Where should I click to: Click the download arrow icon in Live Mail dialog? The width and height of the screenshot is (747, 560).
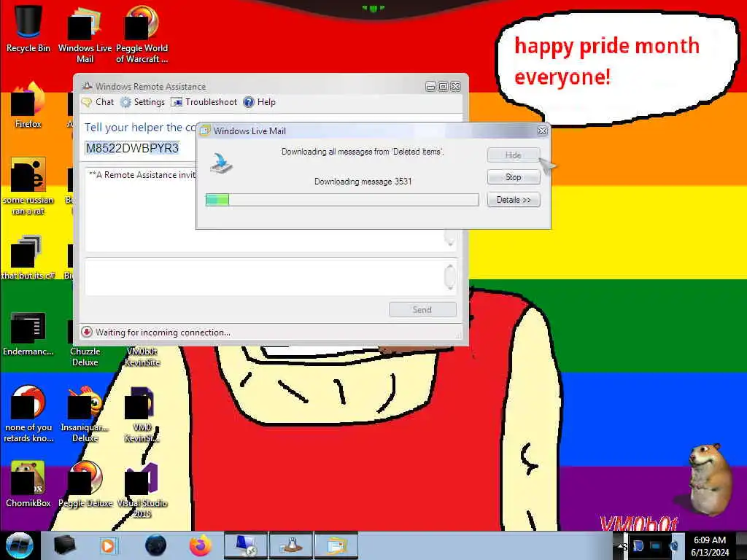(x=222, y=163)
